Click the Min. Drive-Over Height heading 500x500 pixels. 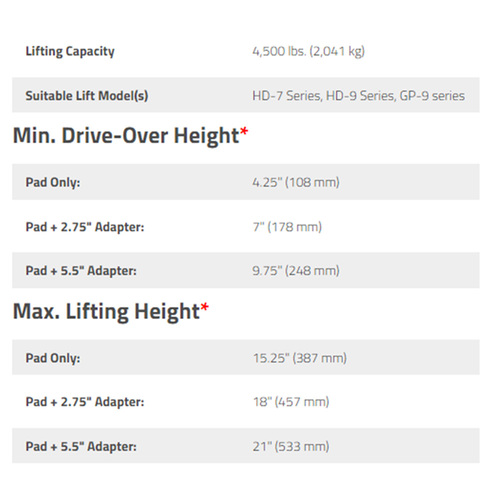point(126,136)
